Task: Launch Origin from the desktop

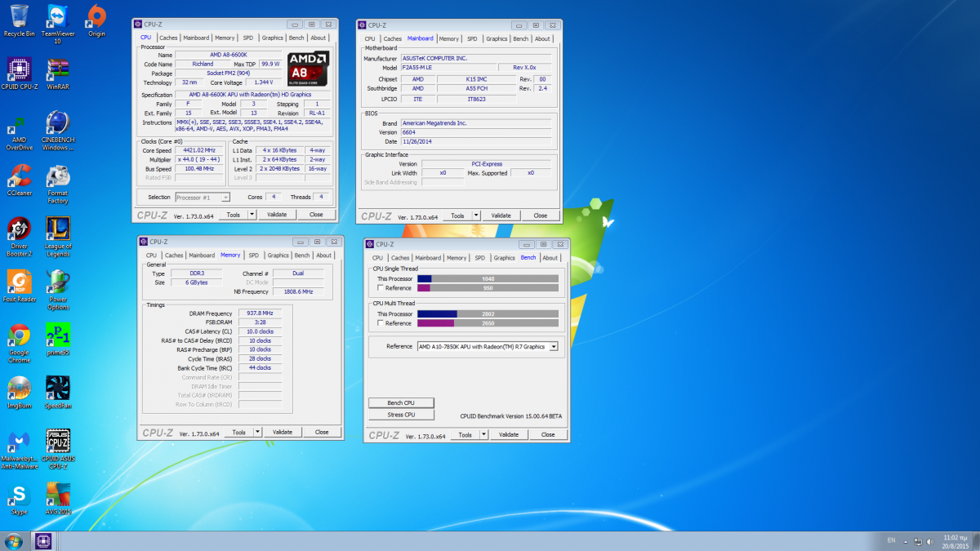Action: [x=96, y=18]
